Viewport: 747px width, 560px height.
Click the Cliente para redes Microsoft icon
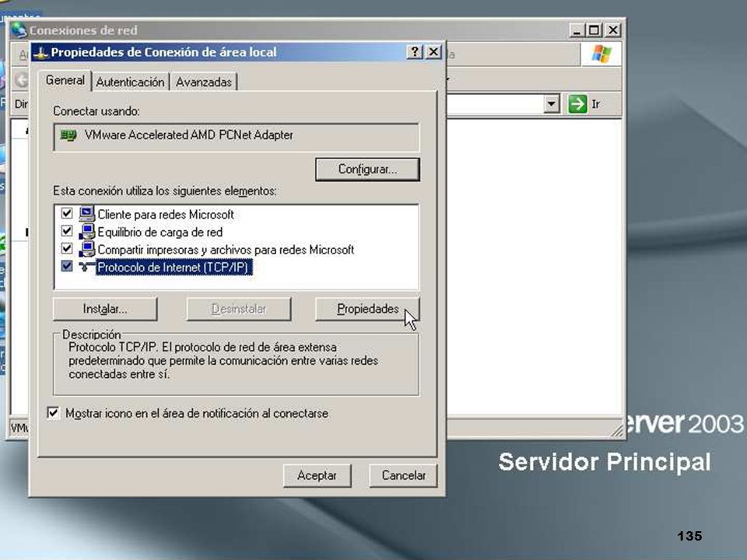86,215
